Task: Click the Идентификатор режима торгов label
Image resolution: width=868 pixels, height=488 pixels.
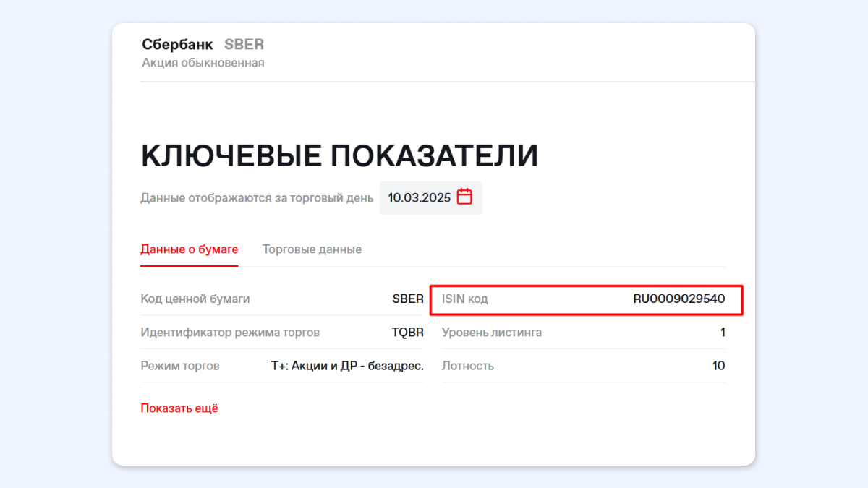Action: [x=230, y=333]
